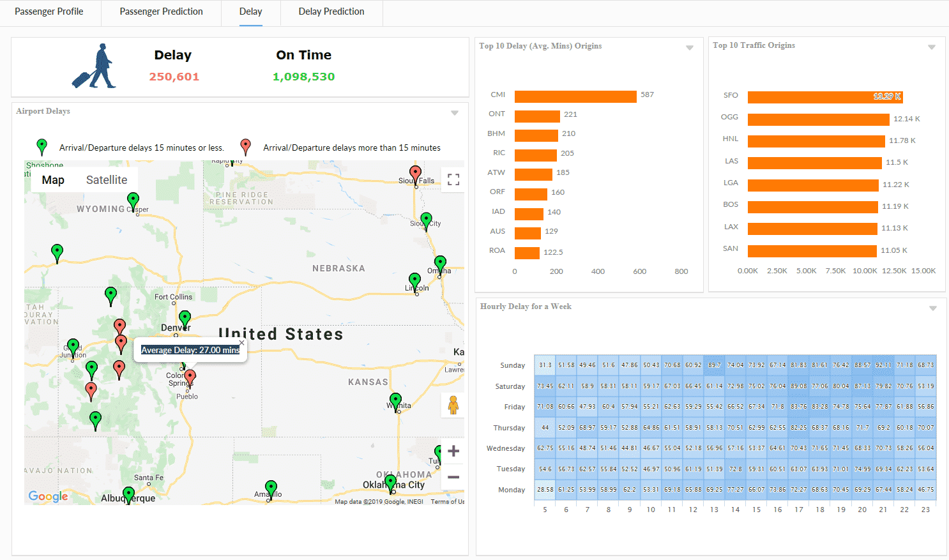Viewport: 949px width, 560px height.
Task: Click the CMI orange bar in delay chart
Action: [575, 96]
